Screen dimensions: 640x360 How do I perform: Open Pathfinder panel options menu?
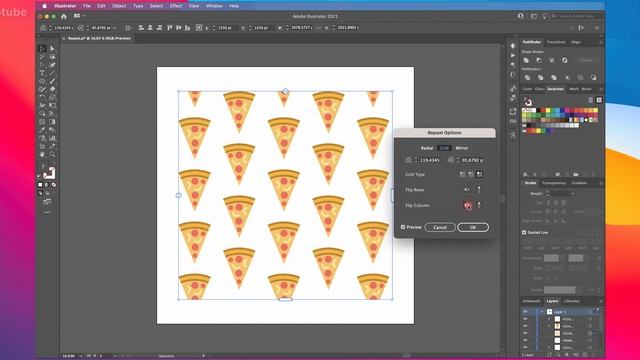click(600, 42)
